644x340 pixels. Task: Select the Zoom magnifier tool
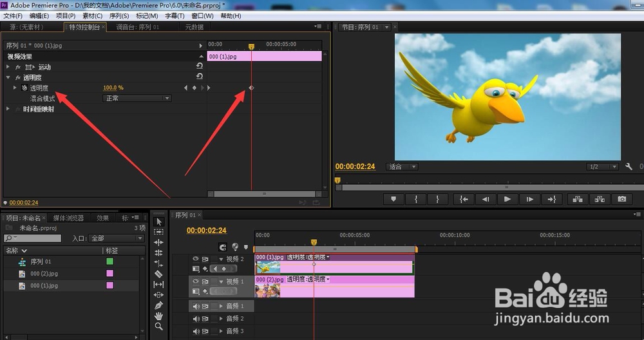158,326
